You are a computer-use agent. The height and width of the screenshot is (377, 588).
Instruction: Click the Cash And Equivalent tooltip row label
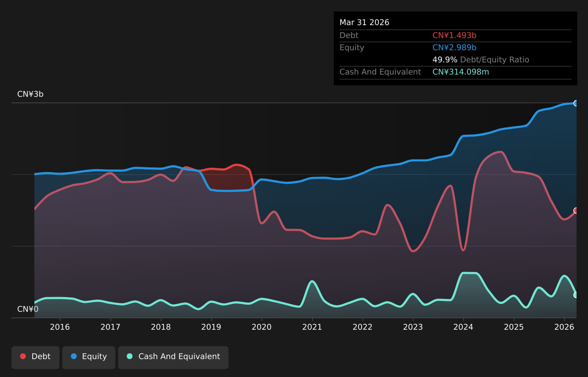380,72
